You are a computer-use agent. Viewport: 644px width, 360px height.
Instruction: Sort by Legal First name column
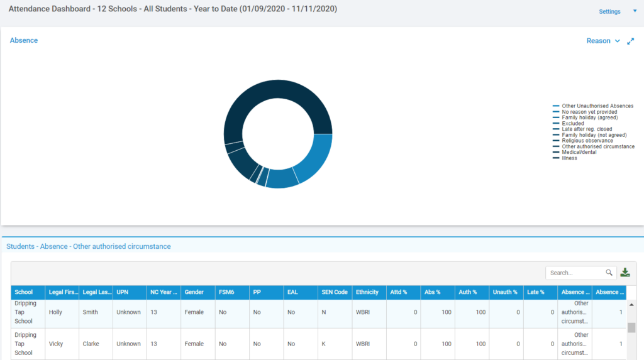tap(62, 292)
